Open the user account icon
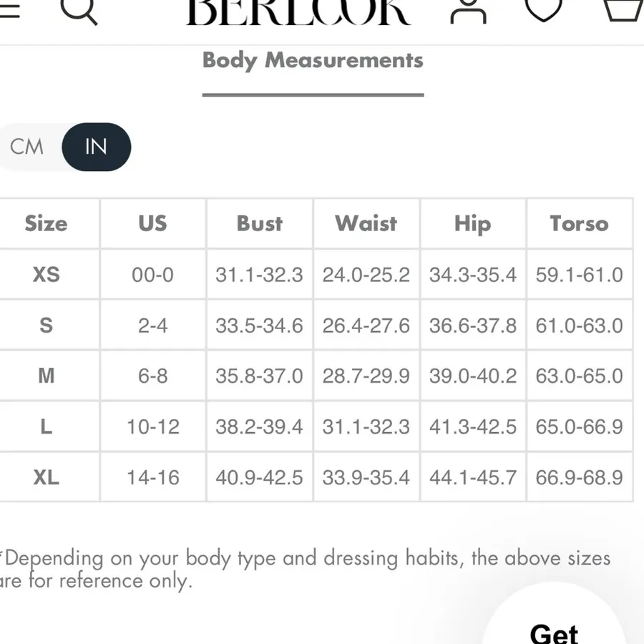Screen dimensions: 644x644 pos(468,11)
